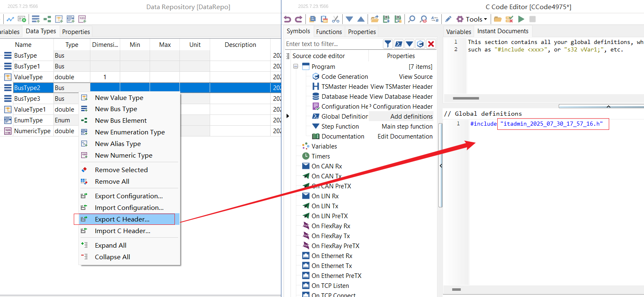Click the open file folder-with-arrow icon
The width and height of the screenshot is (644, 297).
coord(375,19)
